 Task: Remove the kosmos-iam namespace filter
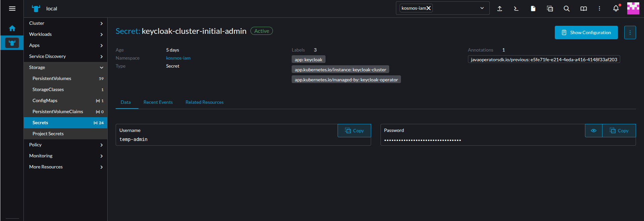428,8
